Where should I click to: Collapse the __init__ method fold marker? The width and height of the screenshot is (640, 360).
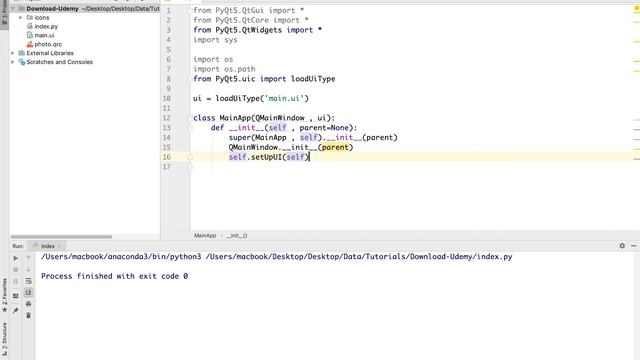[190, 128]
